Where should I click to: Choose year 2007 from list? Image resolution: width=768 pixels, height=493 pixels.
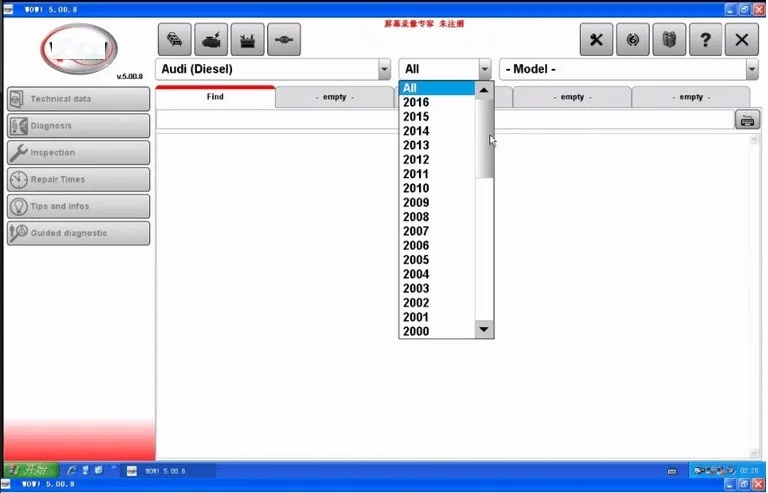437,231
